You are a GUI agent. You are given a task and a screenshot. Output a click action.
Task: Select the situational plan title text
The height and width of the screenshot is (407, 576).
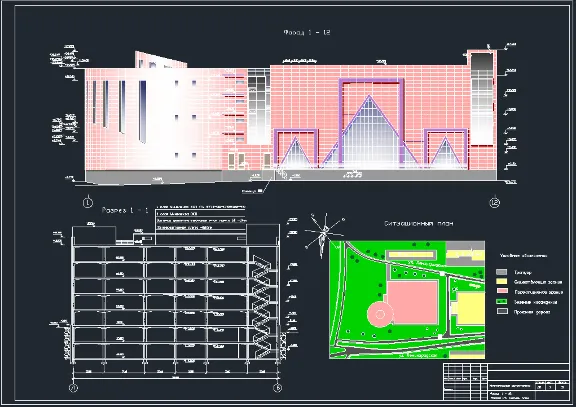418,223
